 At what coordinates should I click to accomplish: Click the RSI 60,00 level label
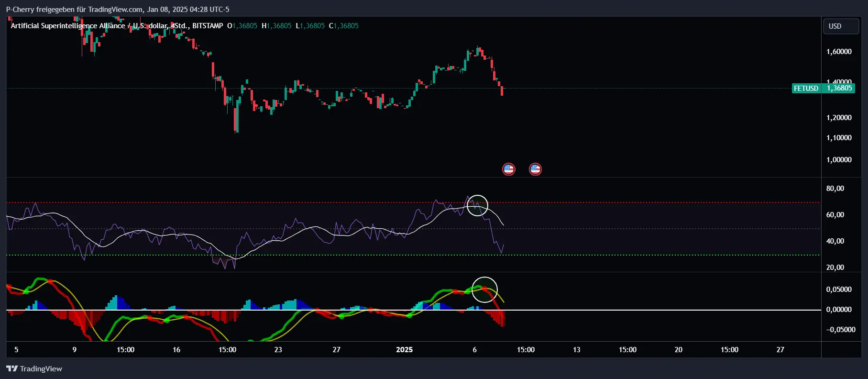tap(835, 215)
